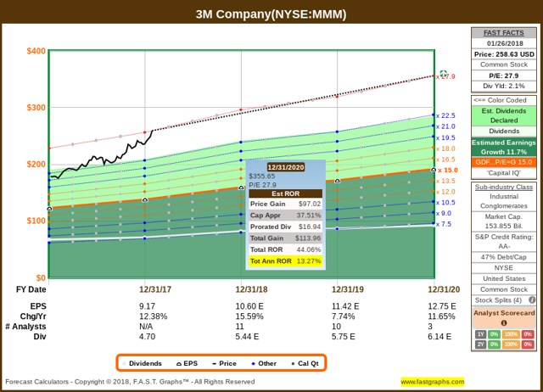This screenshot has height=392, width=543.
Task: Click the 47% Debt/Cap row
Action: click(x=503, y=257)
